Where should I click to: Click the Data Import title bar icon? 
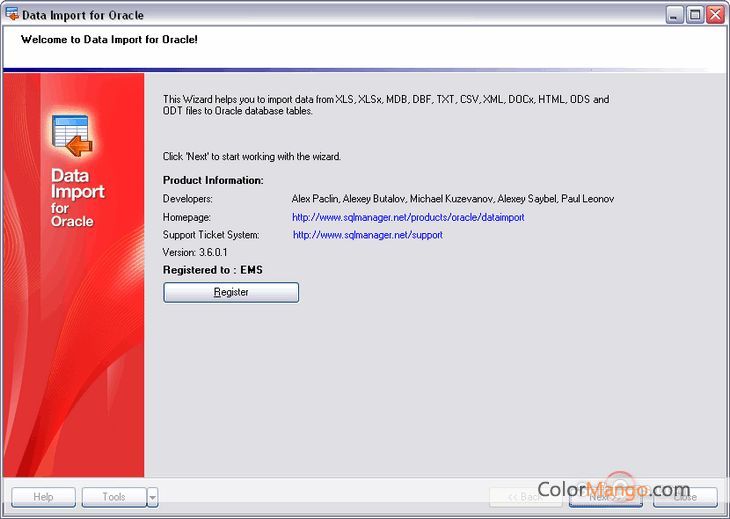[12, 14]
